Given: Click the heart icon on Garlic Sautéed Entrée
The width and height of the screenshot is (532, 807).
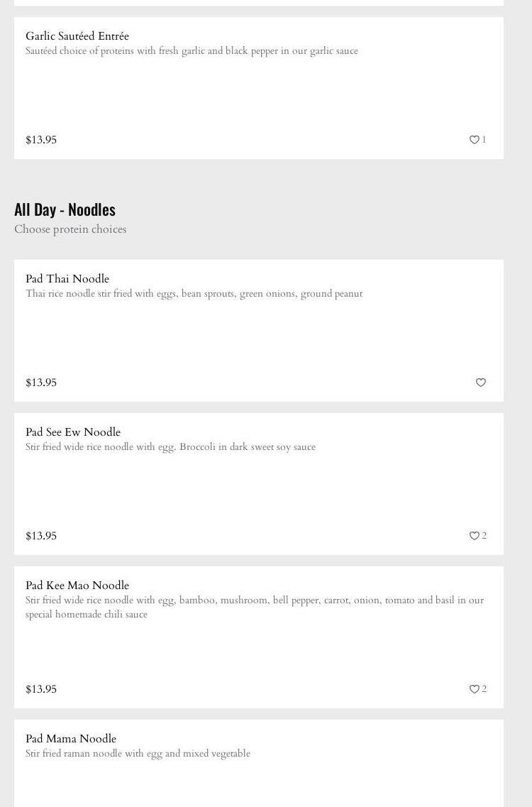Looking at the screenshot, I should point(475,140).
